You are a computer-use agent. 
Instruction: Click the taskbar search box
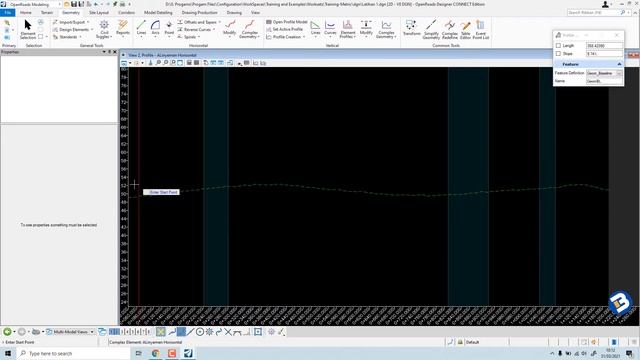coord(73,353)
